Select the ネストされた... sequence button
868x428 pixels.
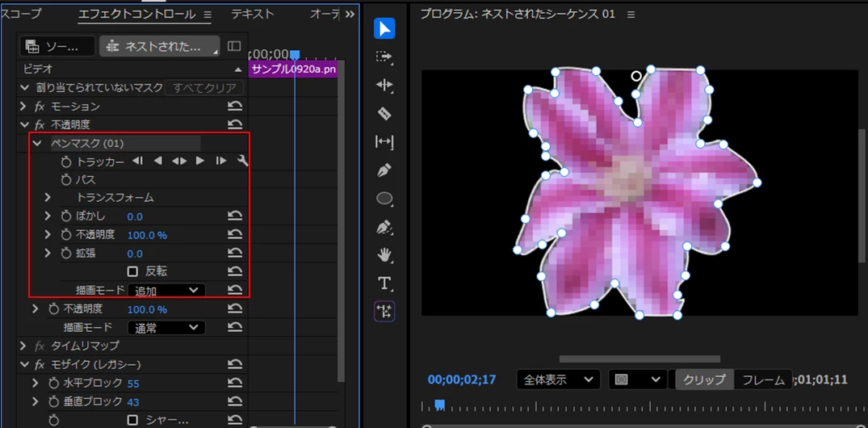[159, 47]
